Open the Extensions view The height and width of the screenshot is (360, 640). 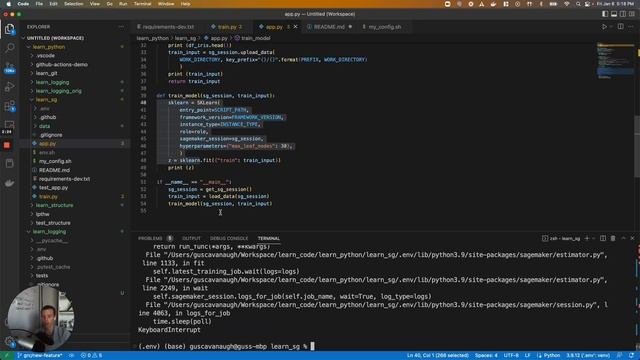click(9, 106)
